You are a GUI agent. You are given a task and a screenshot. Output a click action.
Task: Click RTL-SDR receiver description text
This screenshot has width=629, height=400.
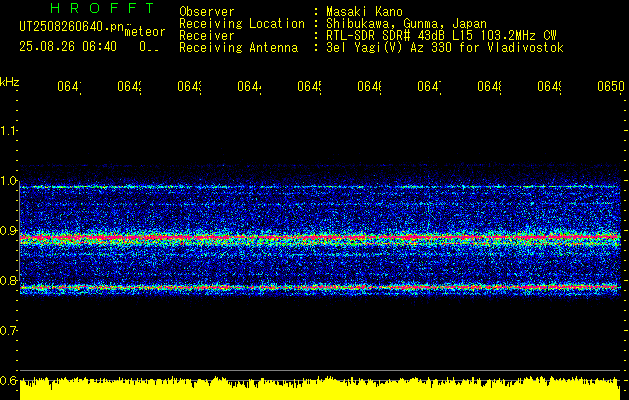coord(442,36)
